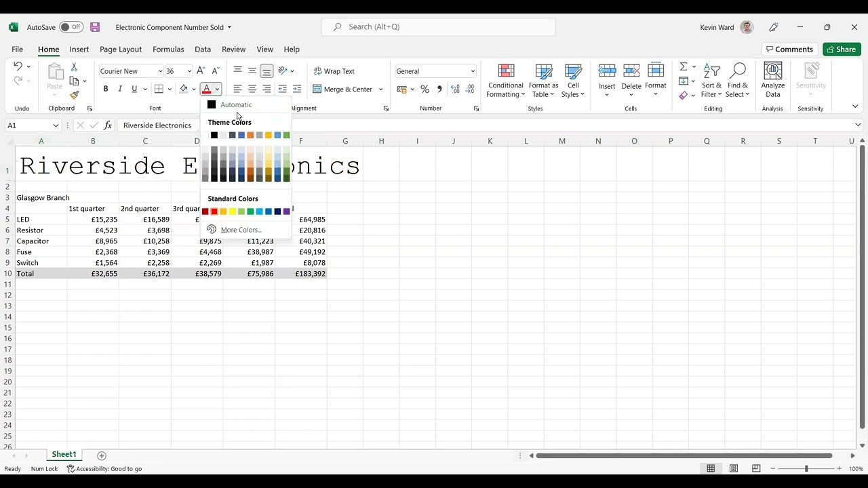
Task: Add new sheet with plus icon
Action: point(102,455)
